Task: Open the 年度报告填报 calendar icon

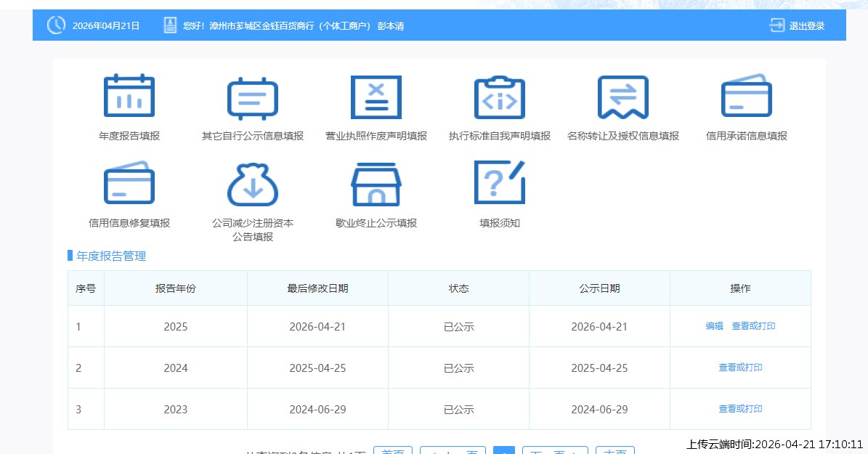Action: click(129, 97)
